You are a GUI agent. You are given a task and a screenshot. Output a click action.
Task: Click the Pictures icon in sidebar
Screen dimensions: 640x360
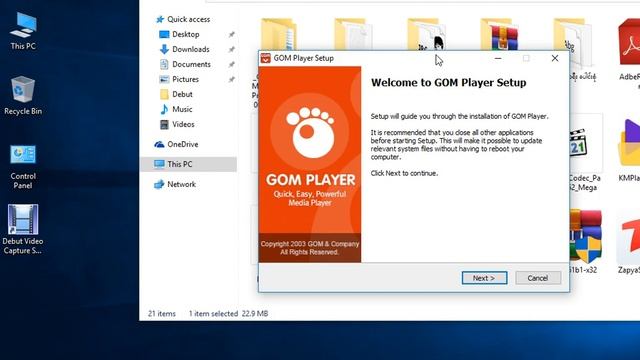click(x=164, y=79)
